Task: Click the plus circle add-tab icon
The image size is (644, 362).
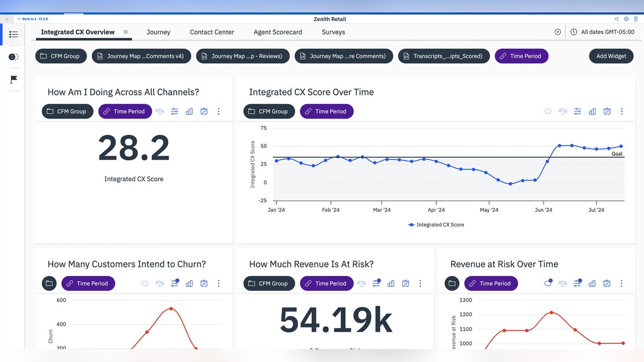Action: point(558,32)
